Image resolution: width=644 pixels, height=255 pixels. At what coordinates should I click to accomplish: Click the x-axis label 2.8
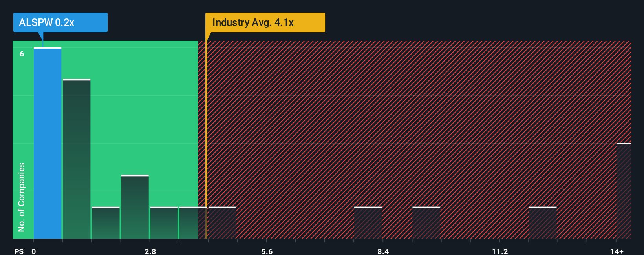tap(150, 251)
